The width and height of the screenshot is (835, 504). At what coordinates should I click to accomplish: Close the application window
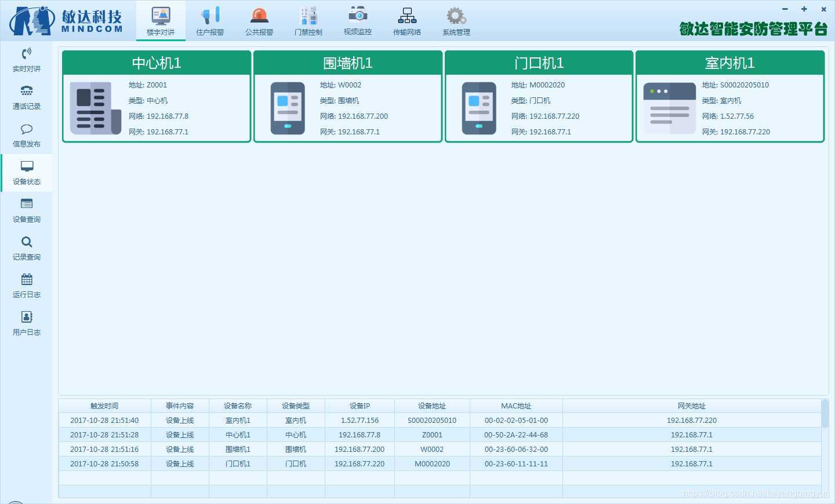(x=823, y=9)
